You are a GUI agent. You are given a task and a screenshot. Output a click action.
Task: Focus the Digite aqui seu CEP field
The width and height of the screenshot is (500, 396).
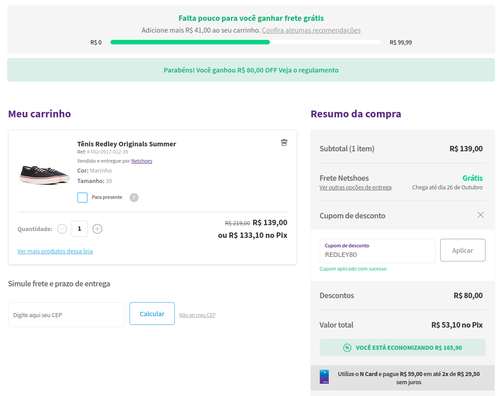(x=66, y=315)
